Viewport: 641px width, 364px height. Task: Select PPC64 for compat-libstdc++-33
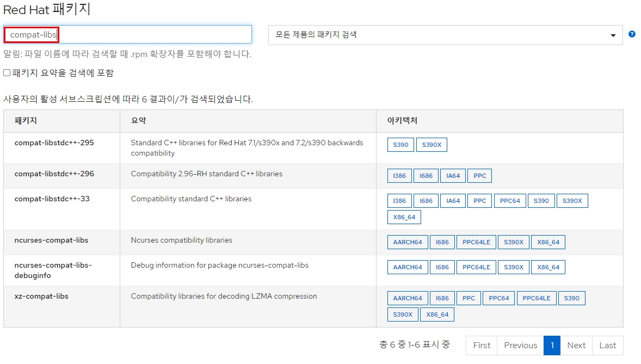510,201
